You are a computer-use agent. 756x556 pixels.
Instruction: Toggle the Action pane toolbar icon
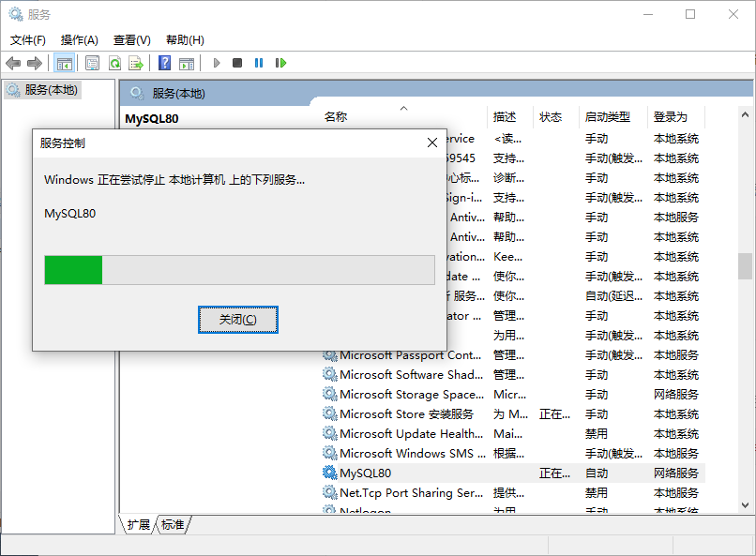pos(187,63)
